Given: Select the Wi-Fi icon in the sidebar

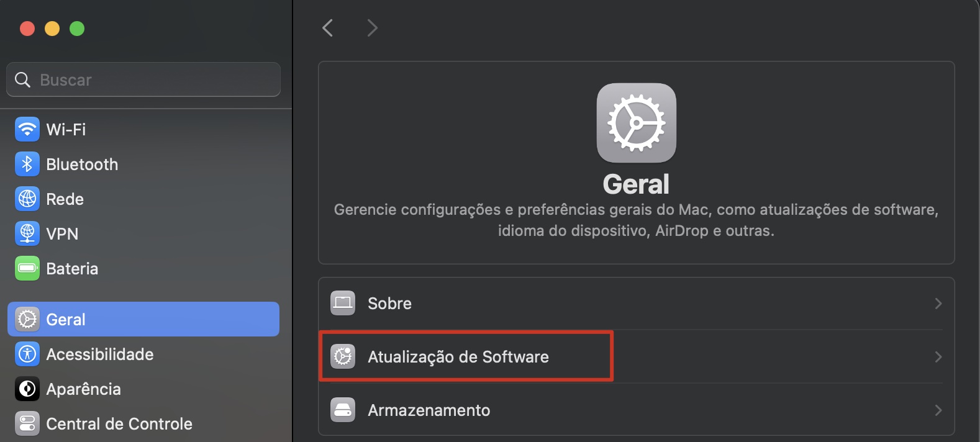Looking at the screenshot, I should click(27, 129).
